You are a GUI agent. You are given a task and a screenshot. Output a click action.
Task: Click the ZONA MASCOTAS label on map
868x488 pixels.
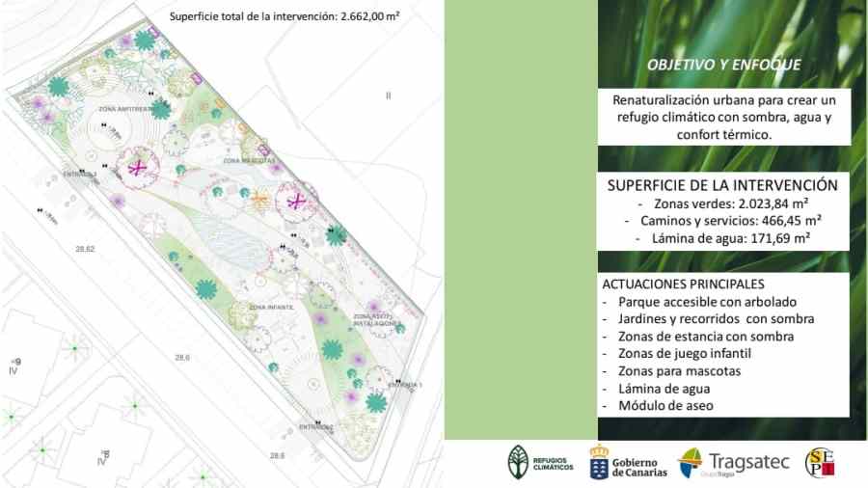[x=249, y=160]
